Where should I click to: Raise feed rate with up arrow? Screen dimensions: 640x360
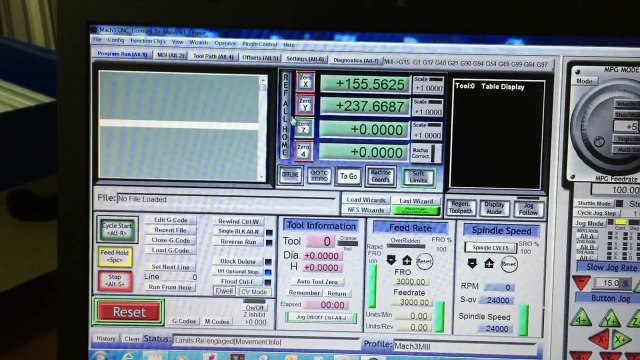point(407,260)
